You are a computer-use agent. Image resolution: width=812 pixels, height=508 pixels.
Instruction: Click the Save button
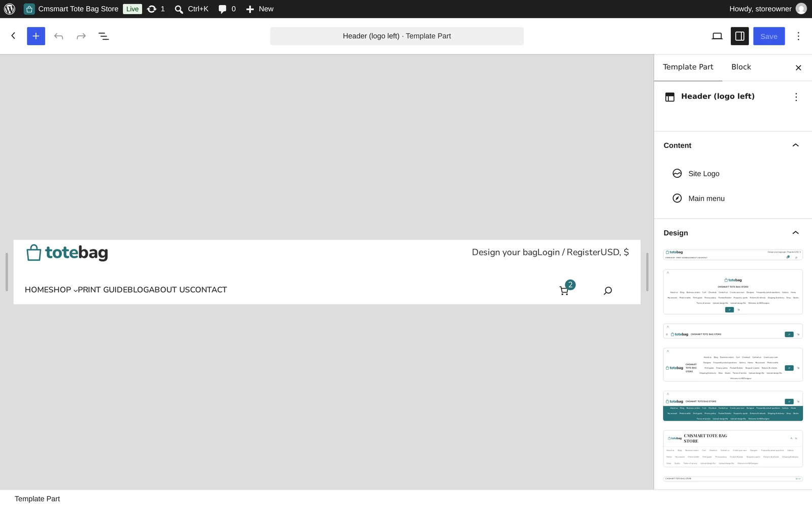tap(769, 36)
